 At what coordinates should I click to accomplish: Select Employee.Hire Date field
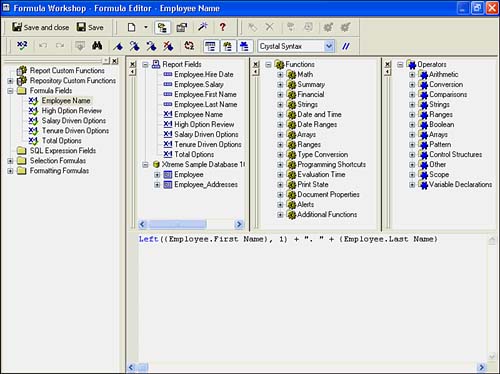click(204, 74)
